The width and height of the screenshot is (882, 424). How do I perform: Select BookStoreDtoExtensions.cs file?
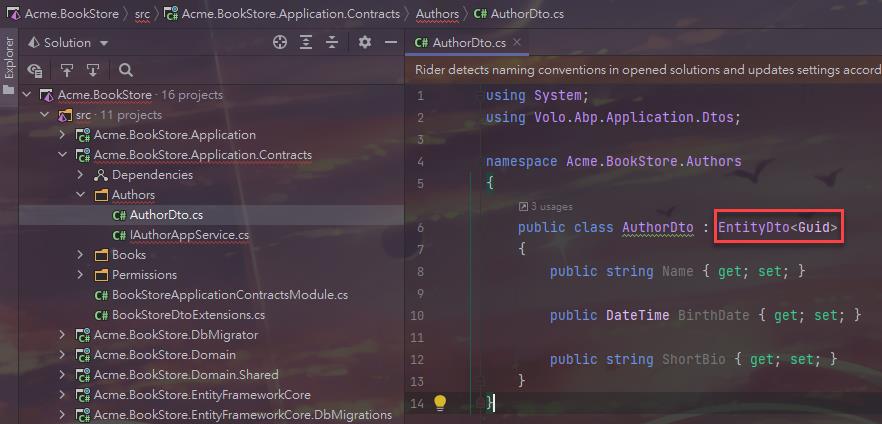tap(188, 315)
